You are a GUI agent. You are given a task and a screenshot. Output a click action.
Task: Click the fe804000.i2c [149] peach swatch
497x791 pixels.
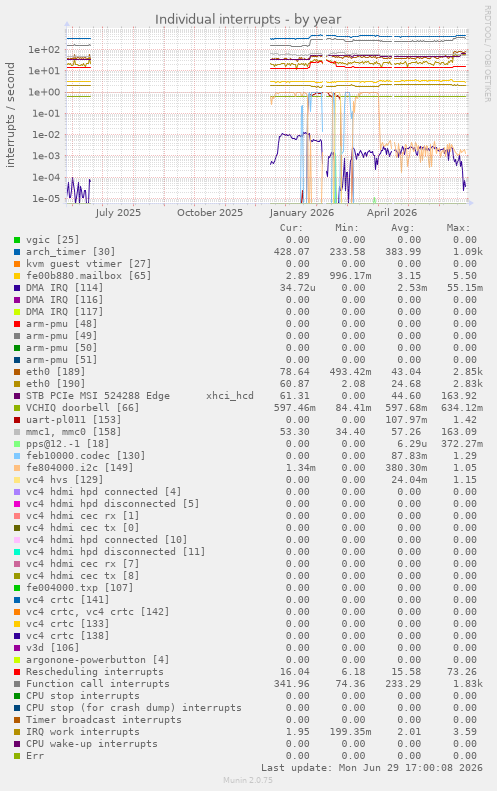(17, 468)
